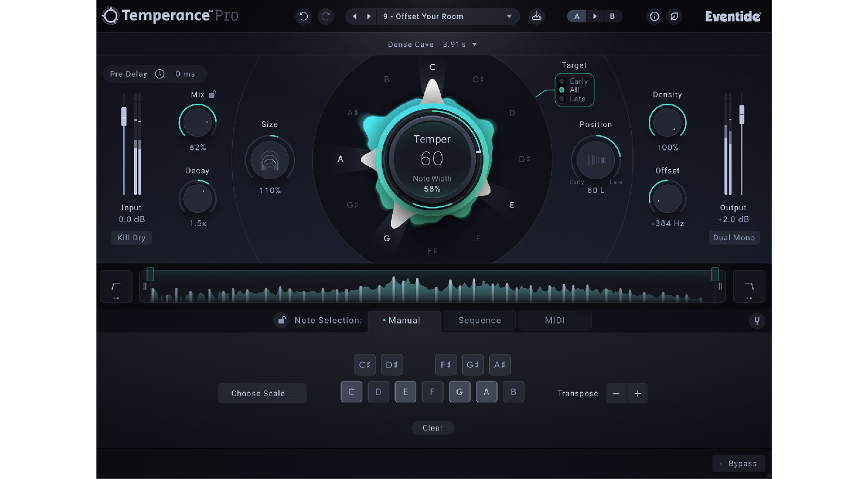This screenshot has width=868, height=479.
Task: Click the tuning fork icon
Action: point(756,321)
